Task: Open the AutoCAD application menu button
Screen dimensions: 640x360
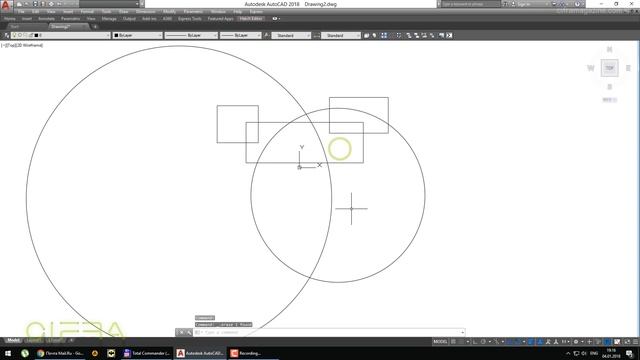Action: tap(5, 5)
